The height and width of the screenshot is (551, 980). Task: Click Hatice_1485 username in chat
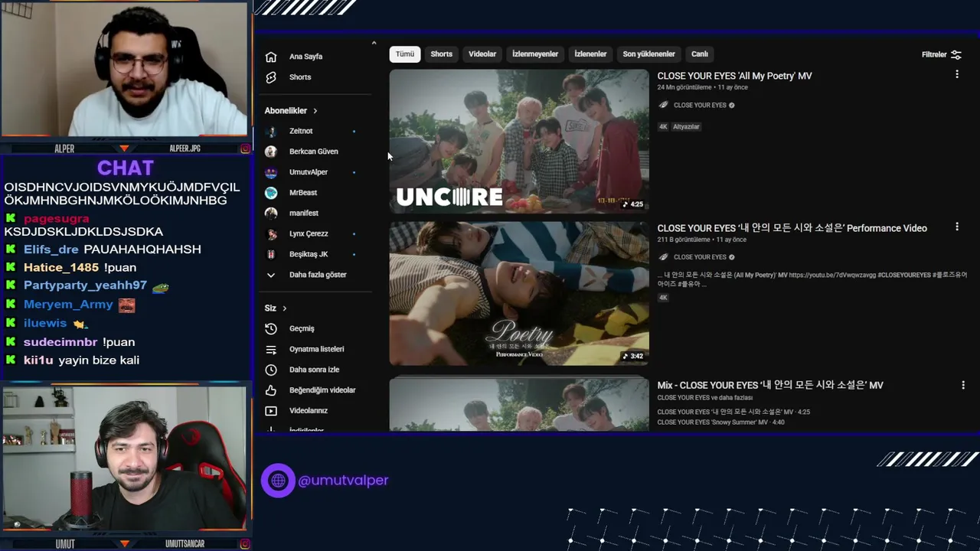point(61,268)
